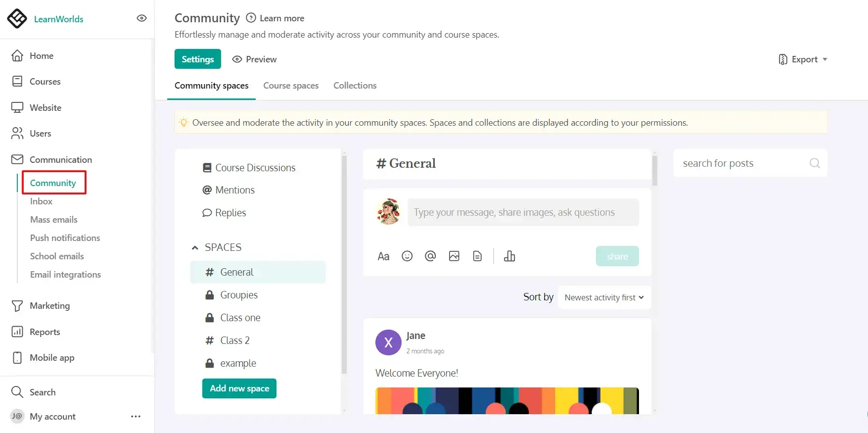Viewport: 868px width, 433px height.
Task: Click Jane's author name
Action: coord(415,336)
